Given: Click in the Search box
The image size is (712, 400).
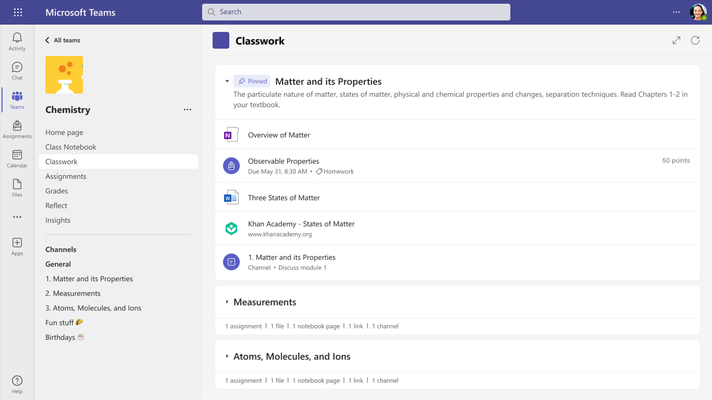Looking at the screenshot, I should pos(356,12).
